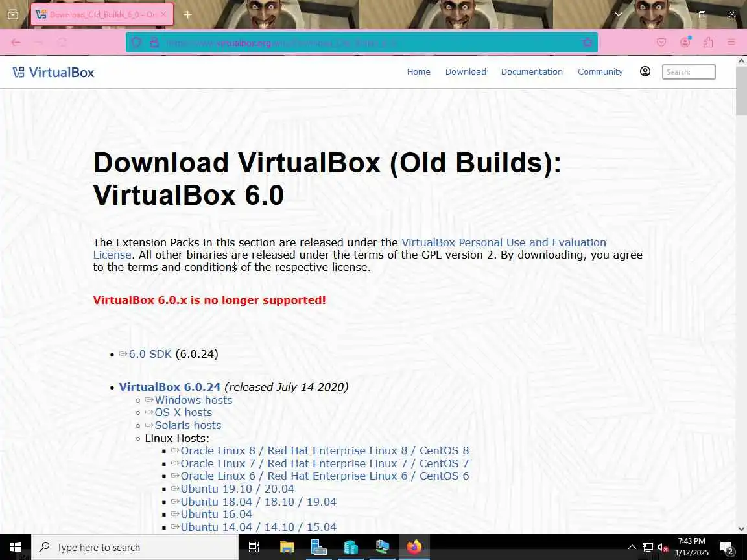This screenshot has height=560, width=747.
Task: Open Documentation in site navigation
Action: pyautogui.click(x=532, y=71)
